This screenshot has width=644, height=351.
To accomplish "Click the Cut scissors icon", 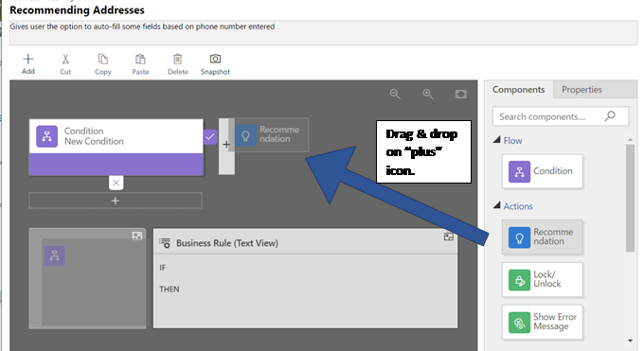I will [65, 59].
